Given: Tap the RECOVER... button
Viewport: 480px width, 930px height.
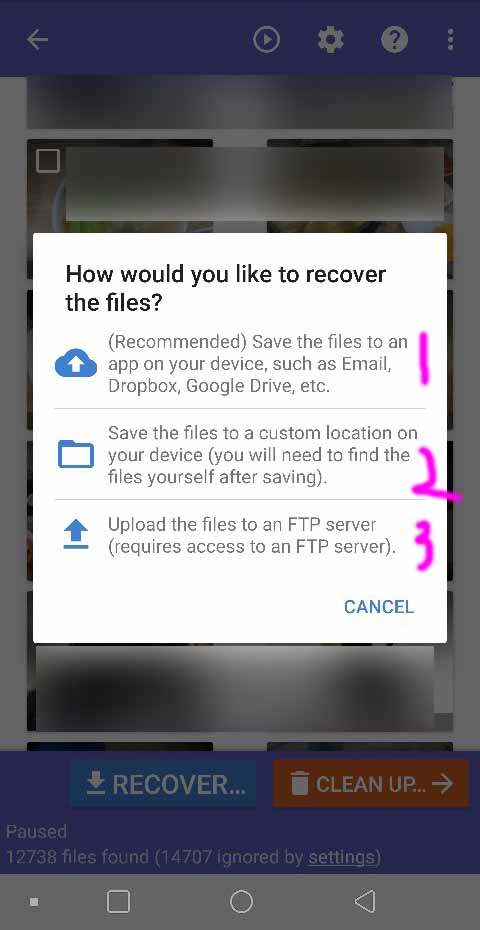Looking at the screenshot, I should click(163, 784).
